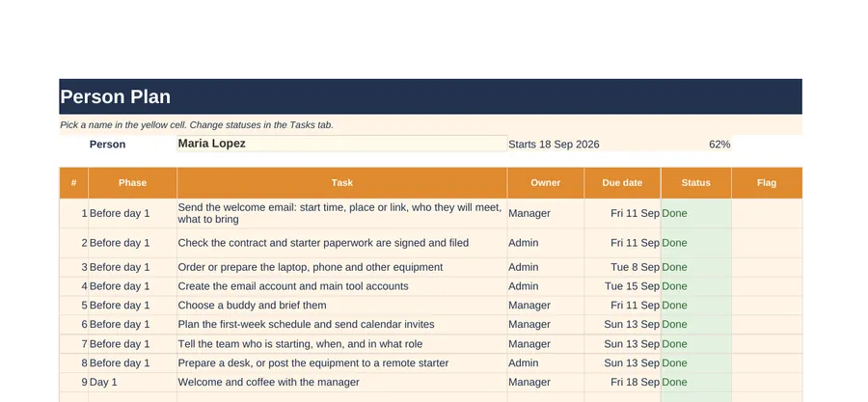Click the Phase column header
The width and height of the screenshot is (868, 402).
point(132,183)
